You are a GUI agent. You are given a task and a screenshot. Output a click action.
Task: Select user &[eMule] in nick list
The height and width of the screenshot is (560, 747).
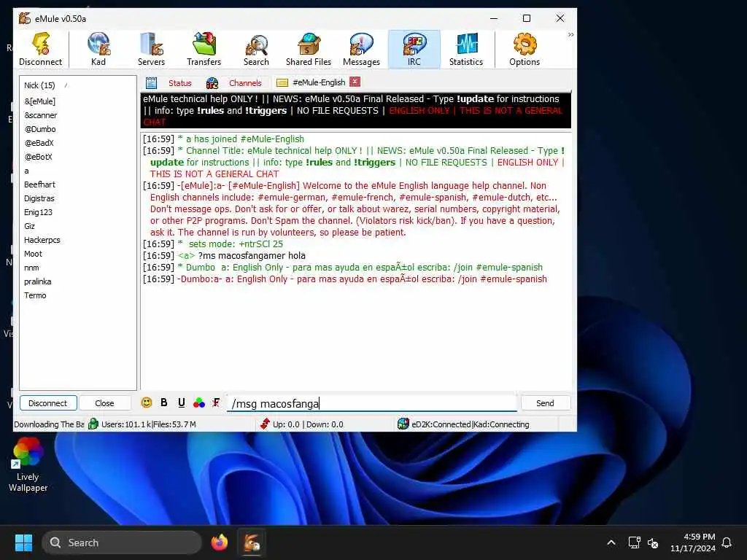(x=39, y=101)
